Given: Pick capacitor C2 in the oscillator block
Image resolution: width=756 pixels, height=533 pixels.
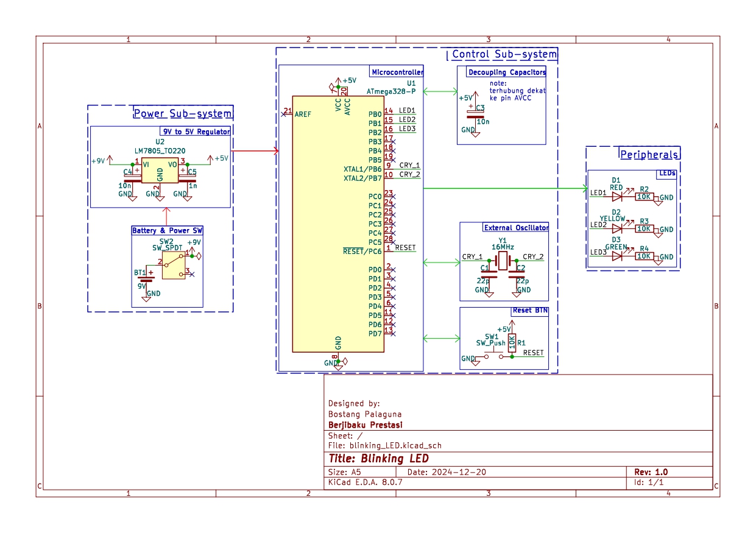Looking at the screenshot, I should coord(517,275).
